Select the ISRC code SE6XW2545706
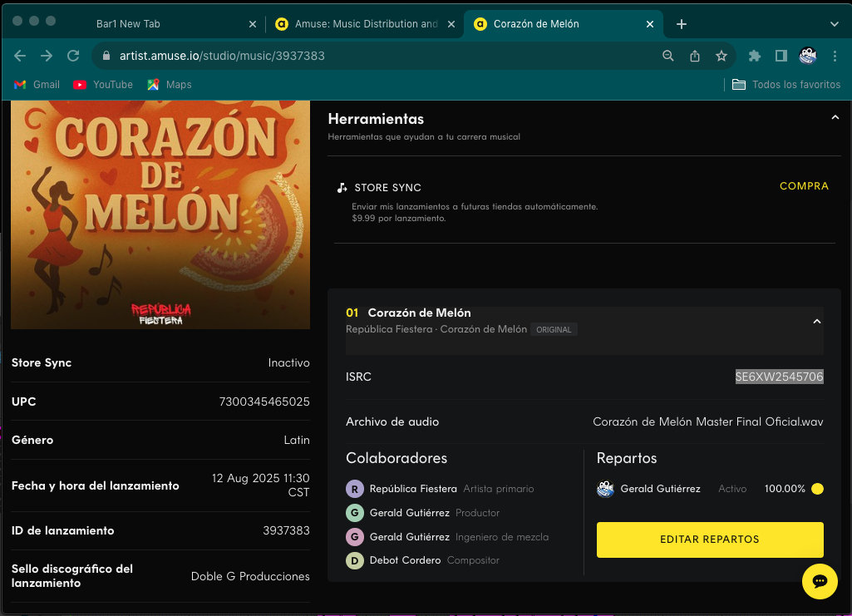The width and height of the screenshot is (852, 616). click(779, 377)
